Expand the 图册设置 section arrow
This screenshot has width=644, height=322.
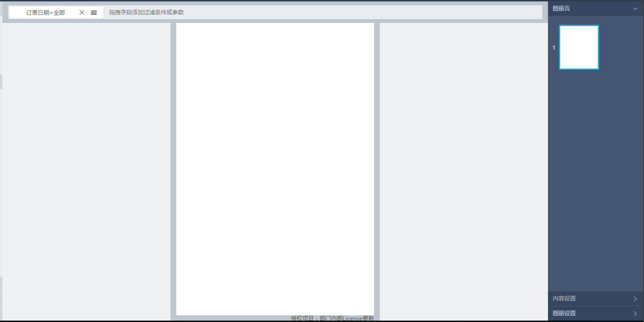click(635, 313)
